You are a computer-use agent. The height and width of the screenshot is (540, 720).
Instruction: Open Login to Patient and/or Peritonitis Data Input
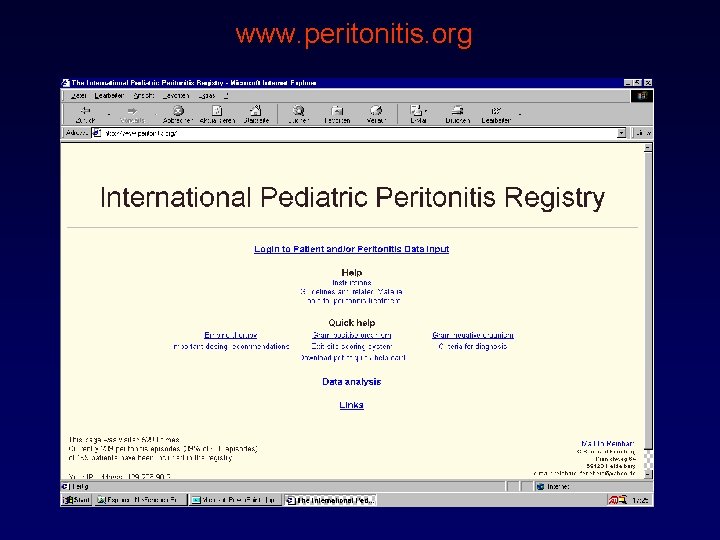point(352,249)
